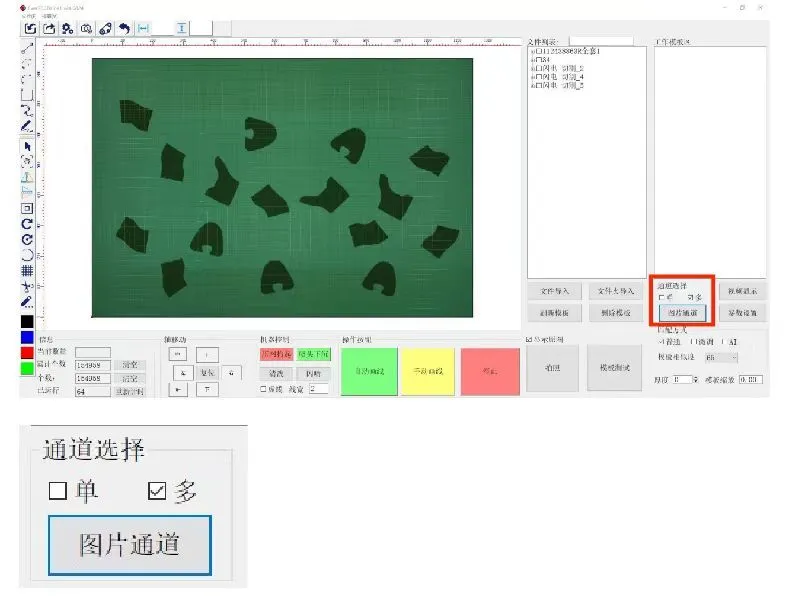This screenshot has width=790, height=596.
Task: Click the 复位 axis reset button
Action: [207, 373]
